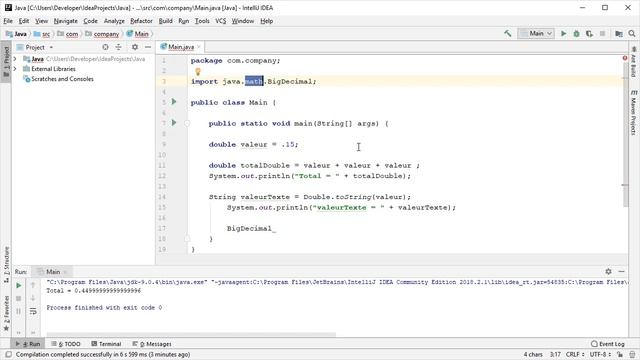This screenshot has height=360, width=640.
Task: Open the Build menu
Action: (x=165, y=21)
